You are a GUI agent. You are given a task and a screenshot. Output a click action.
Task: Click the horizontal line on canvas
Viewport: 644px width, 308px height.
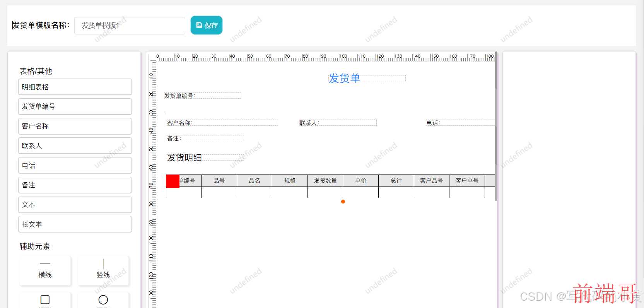pyautogui.click(x=331, y=112)
